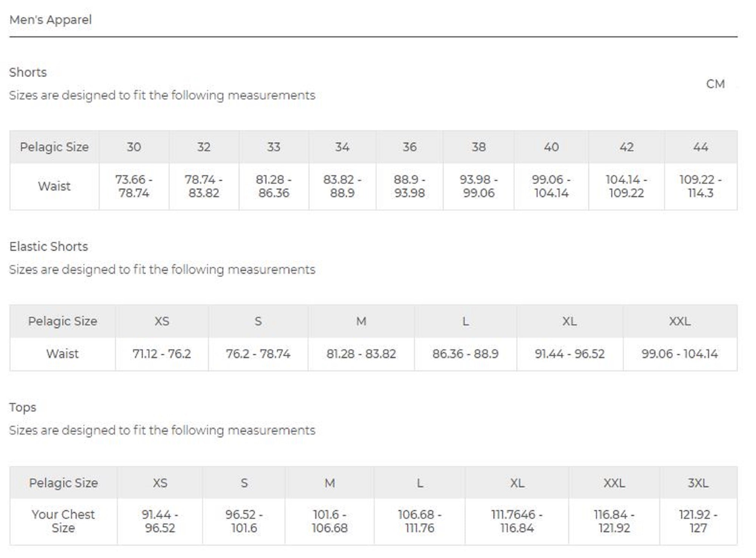
Task: Click size 44 header in Shorts table
Action: tap(700, 147)
